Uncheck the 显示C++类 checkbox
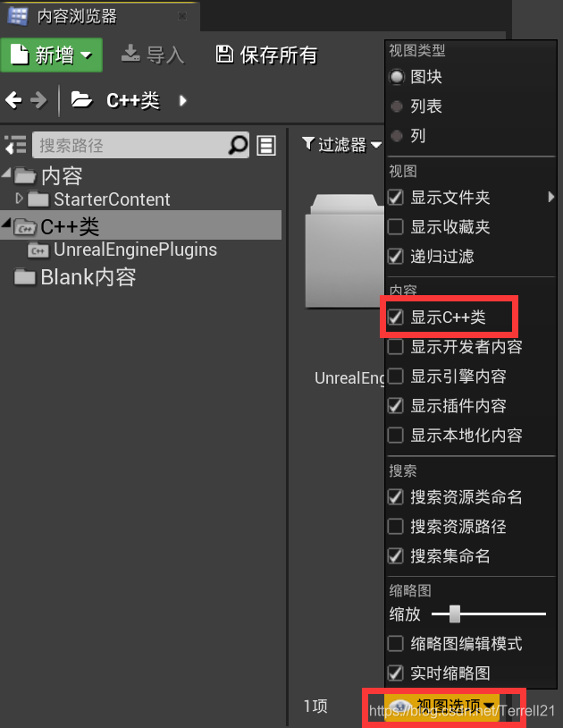The height and width of the screenshot is (728, 563). (x=396, y=317)
